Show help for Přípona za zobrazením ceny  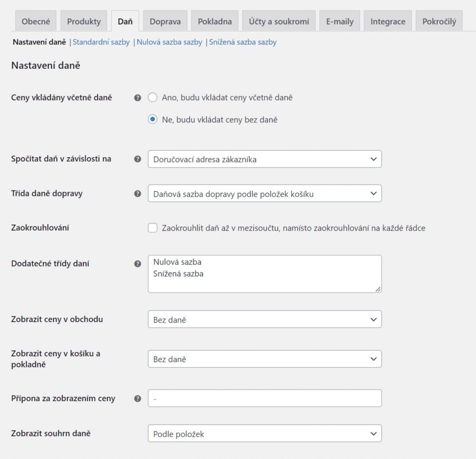[x=138, y=399]
